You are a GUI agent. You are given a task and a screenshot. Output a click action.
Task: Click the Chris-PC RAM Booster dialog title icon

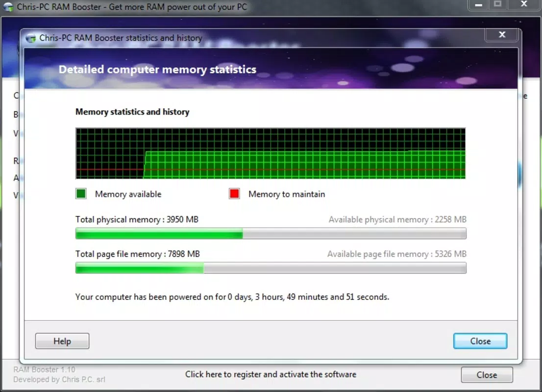pos(31,38)
